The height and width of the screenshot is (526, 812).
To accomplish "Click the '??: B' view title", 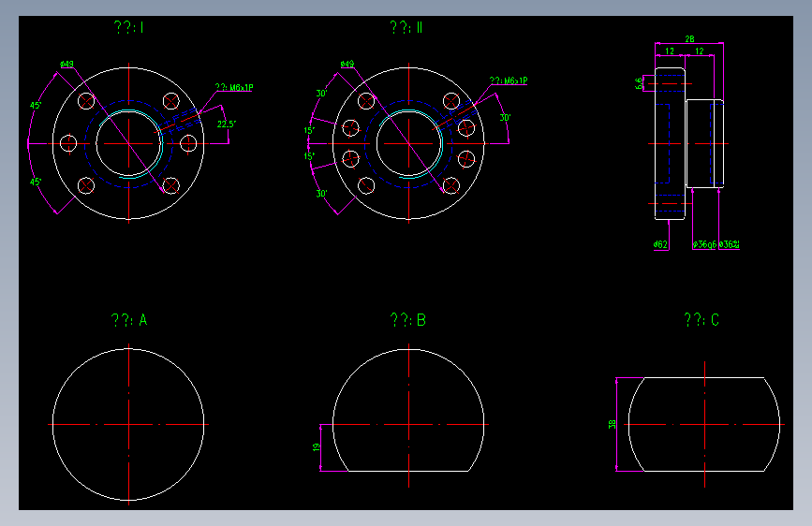I will (408, 320).
